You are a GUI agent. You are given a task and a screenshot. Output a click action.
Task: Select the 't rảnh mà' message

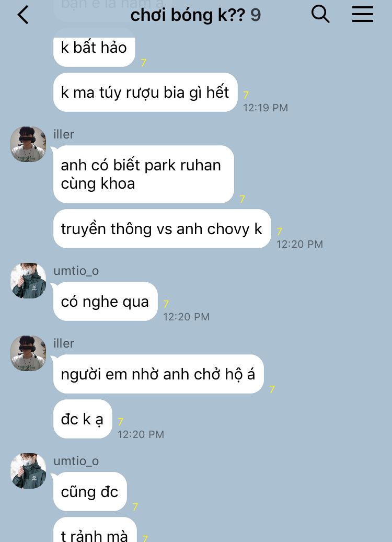coord(95,530)
